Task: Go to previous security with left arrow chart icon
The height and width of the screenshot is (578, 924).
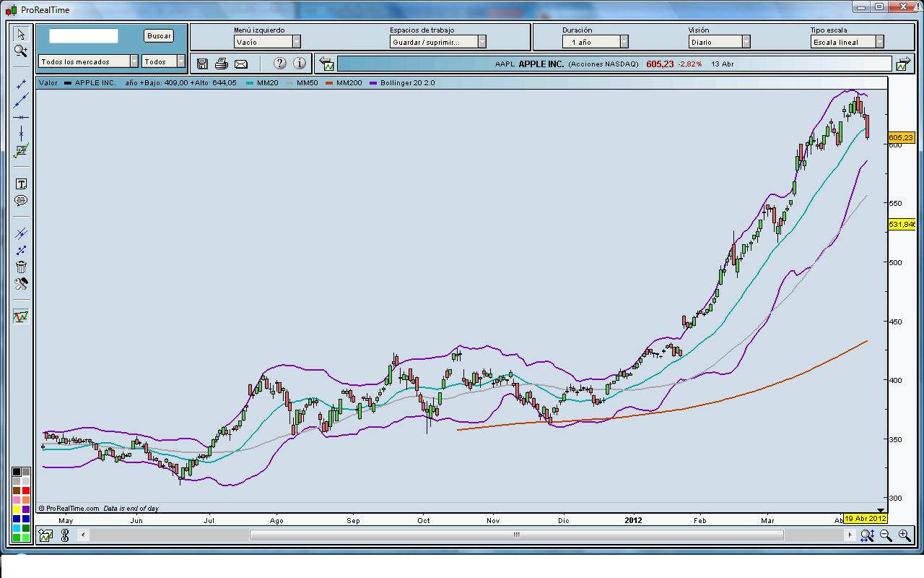Action: 326,64
